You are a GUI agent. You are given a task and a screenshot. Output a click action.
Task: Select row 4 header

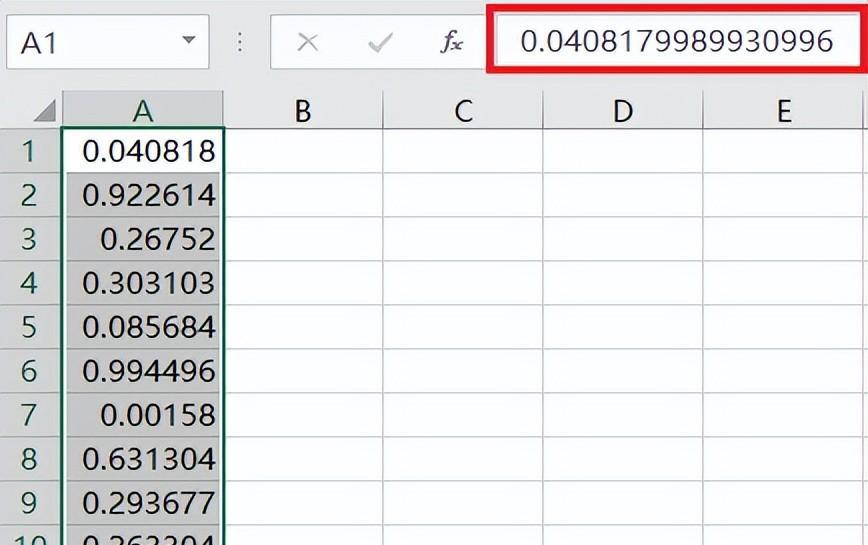coord(29,283)
